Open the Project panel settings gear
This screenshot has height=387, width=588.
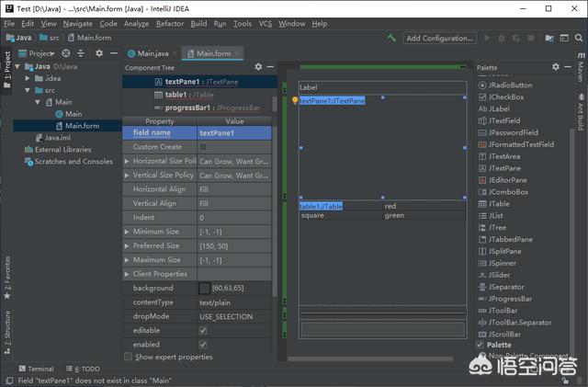click(x=99, y=53)
